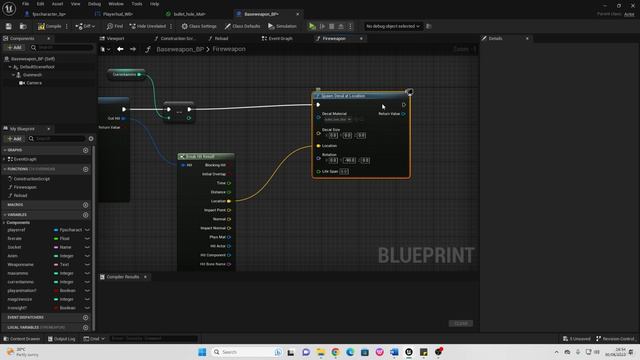The height and width of the screenshot is (360, 640).
Task: Add new variable with plus icon
Action: pyautogui.click(x=85, y=215)
